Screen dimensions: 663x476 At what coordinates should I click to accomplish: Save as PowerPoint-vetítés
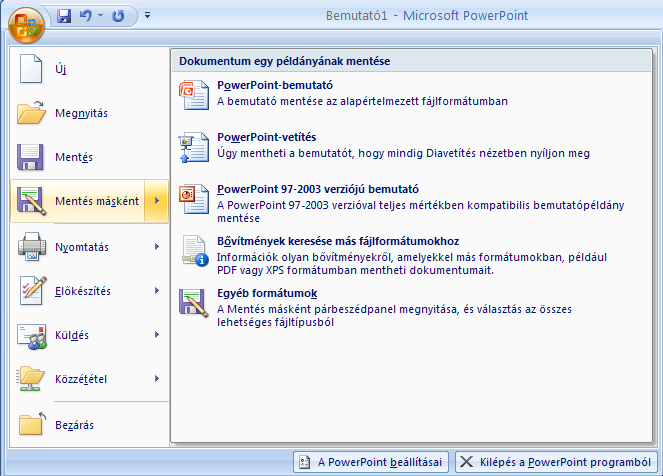coord(411,146)
